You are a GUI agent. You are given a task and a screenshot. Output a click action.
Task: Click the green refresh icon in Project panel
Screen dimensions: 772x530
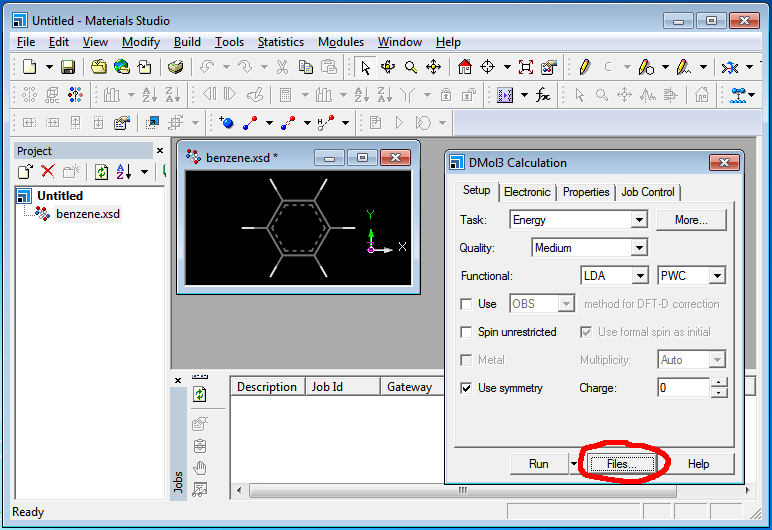pyautogui.click(x=101, y=172)
